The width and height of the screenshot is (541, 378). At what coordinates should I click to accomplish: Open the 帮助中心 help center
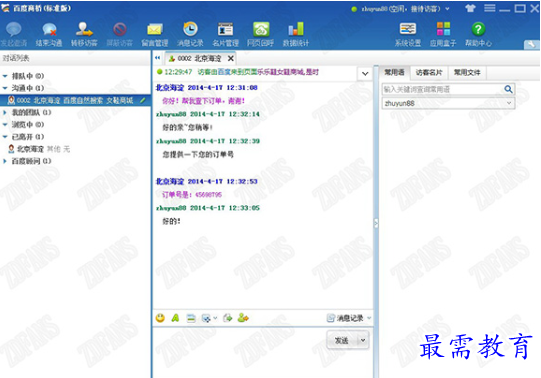[x=478, y=34]
